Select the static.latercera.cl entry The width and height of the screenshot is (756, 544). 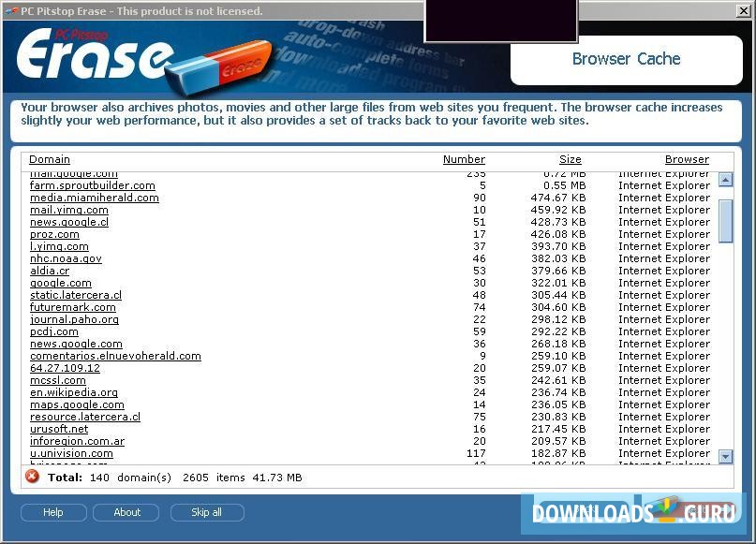(x=76, y=295)
